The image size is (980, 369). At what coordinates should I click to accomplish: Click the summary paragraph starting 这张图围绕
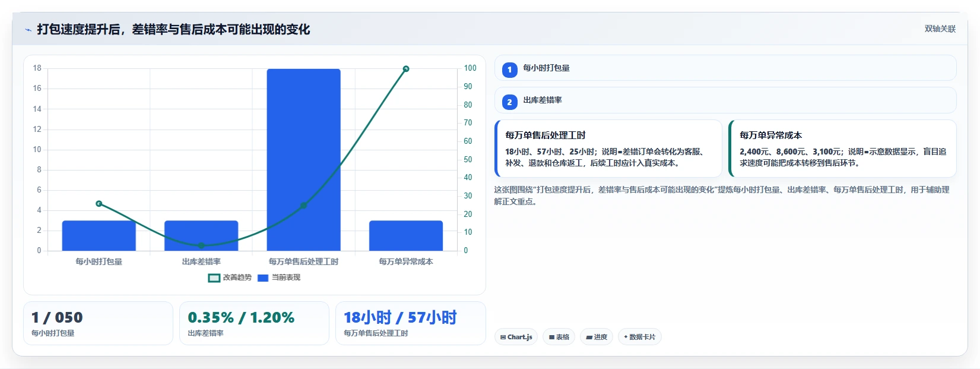722,195
